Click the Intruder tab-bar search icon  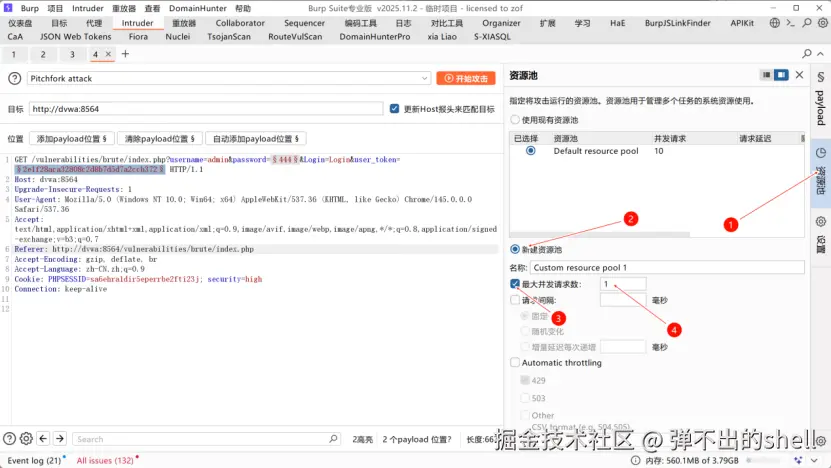(x=807, y=54)
